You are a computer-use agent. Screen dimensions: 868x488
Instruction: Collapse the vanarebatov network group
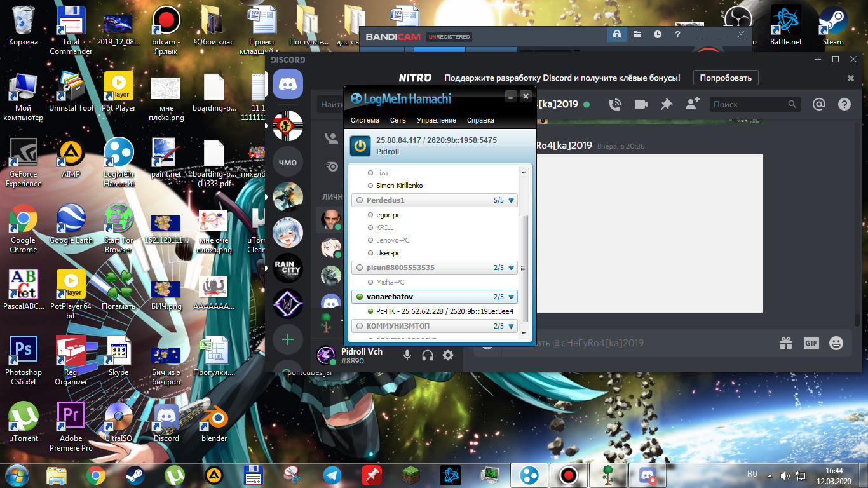click(x=512, y=297)
